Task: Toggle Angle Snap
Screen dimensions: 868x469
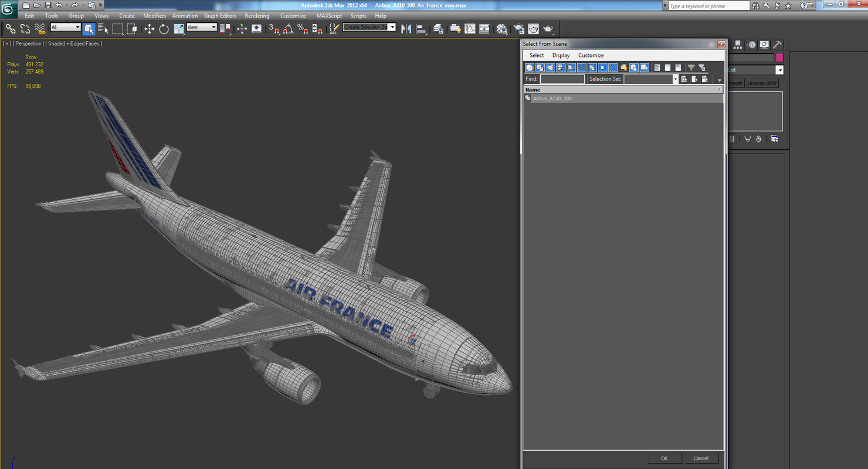Action: [x=289, y=29]
